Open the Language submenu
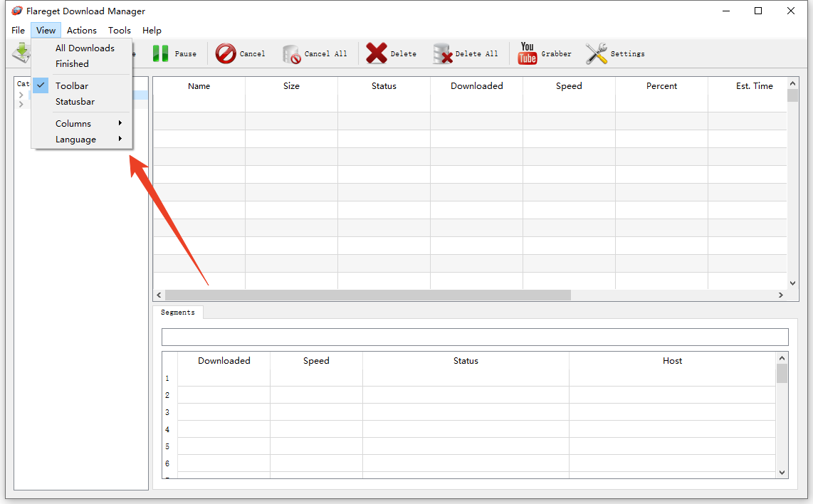Viewport: 813px width, 504px height. point(82,139)
